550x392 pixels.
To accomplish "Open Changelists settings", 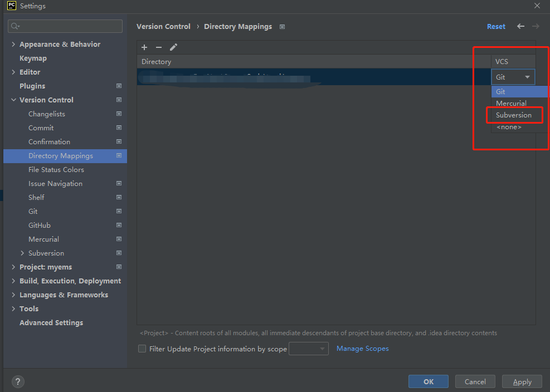I will (47, 114).
